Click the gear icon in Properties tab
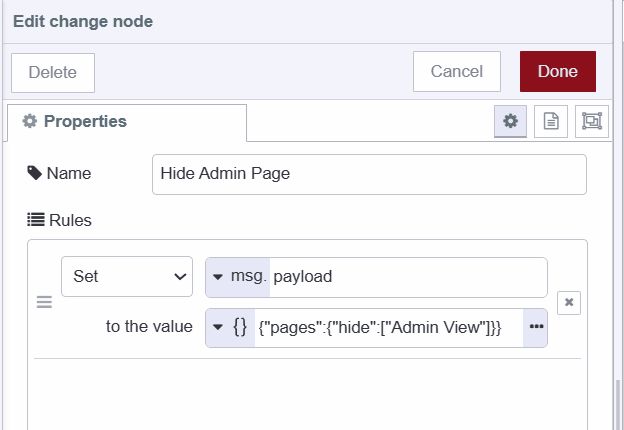Image resolution: width=624 pixels, height=430 pixels. [29, 121]
